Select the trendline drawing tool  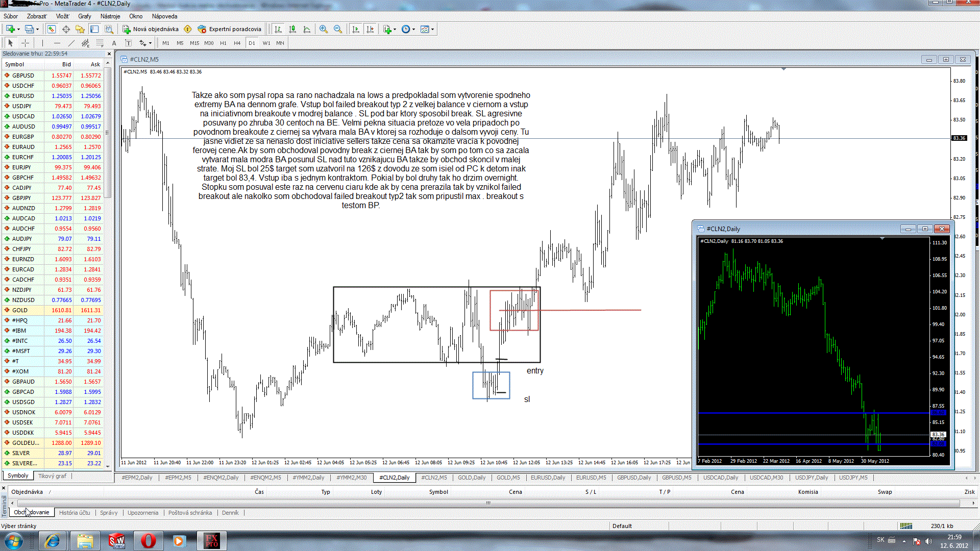(x=71, y=43)
